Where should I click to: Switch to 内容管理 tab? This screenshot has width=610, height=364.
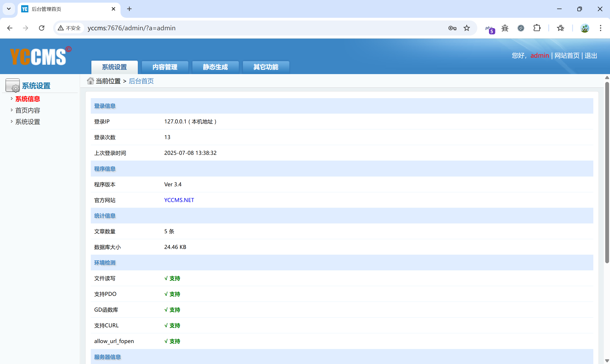pyautogui.click(x=165, y=67)
